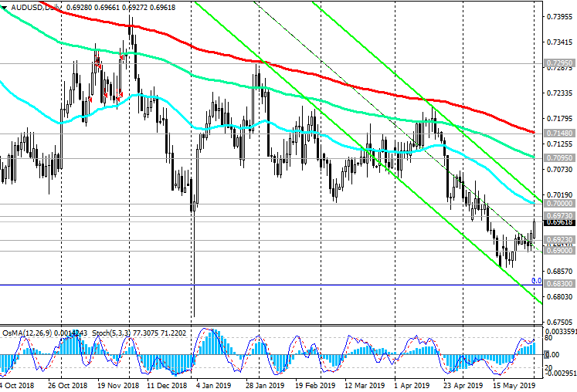Viewport: 577px width, 392px height.
Task: Select the 0.0033591 indicator scale value
Action: click(x=561, y=332)
